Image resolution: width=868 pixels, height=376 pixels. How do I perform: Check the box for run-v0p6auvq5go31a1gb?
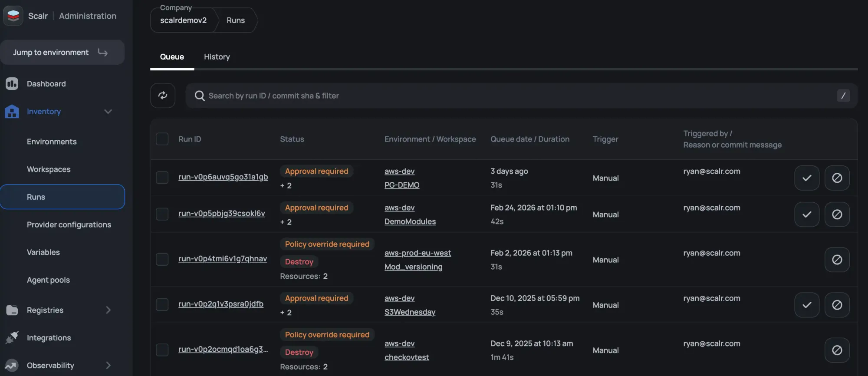point(162,178)
